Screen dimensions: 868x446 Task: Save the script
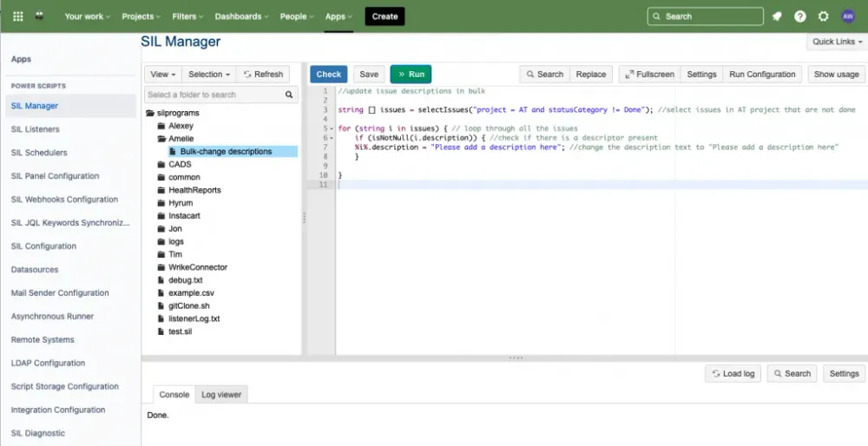point(369,74)
